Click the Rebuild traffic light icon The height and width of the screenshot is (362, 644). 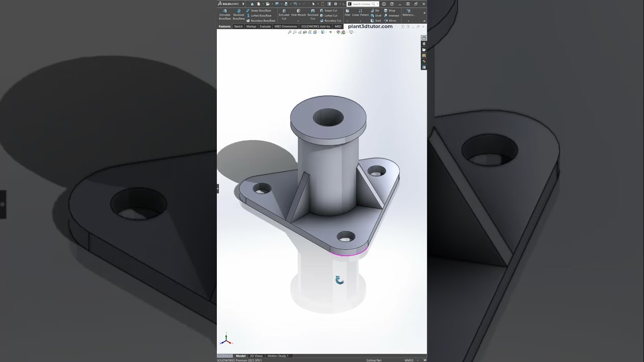pyautogui.click(x=323, y=4)
